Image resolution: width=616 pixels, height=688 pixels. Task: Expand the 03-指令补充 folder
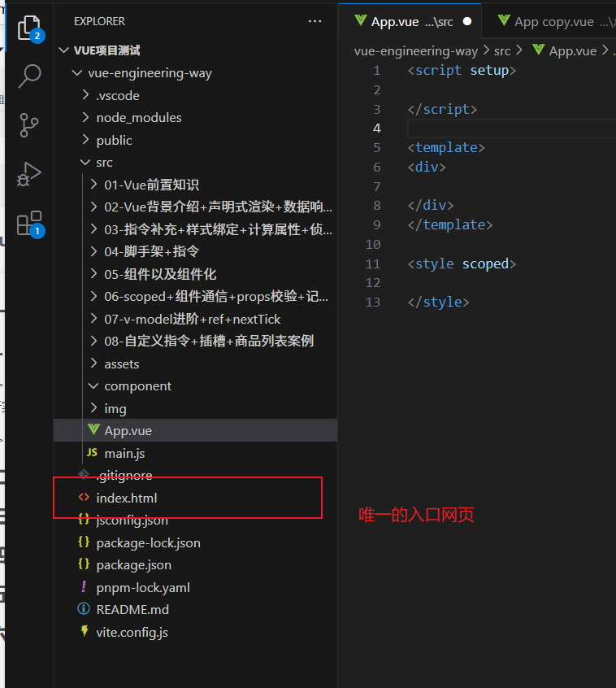tap(93, 229)
